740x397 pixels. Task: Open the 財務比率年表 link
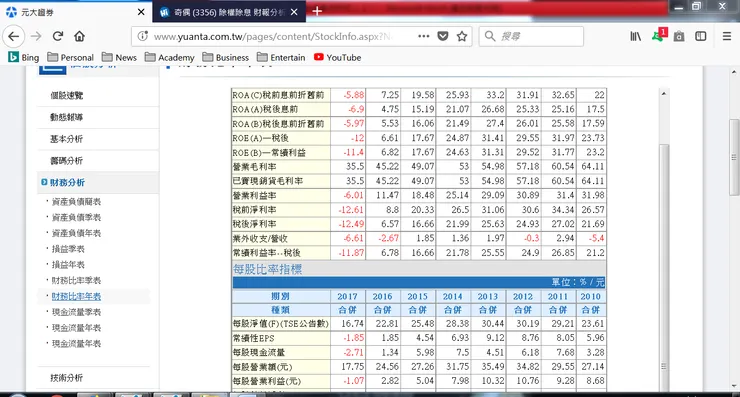(x=76, y=296)
